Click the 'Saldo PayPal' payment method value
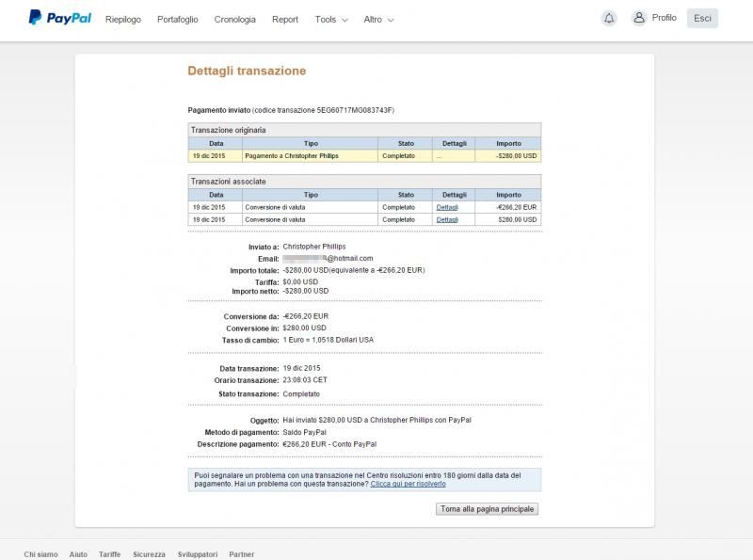Image resolution: width=753 pixels, height=560 pixels. [x=304, y=432]
